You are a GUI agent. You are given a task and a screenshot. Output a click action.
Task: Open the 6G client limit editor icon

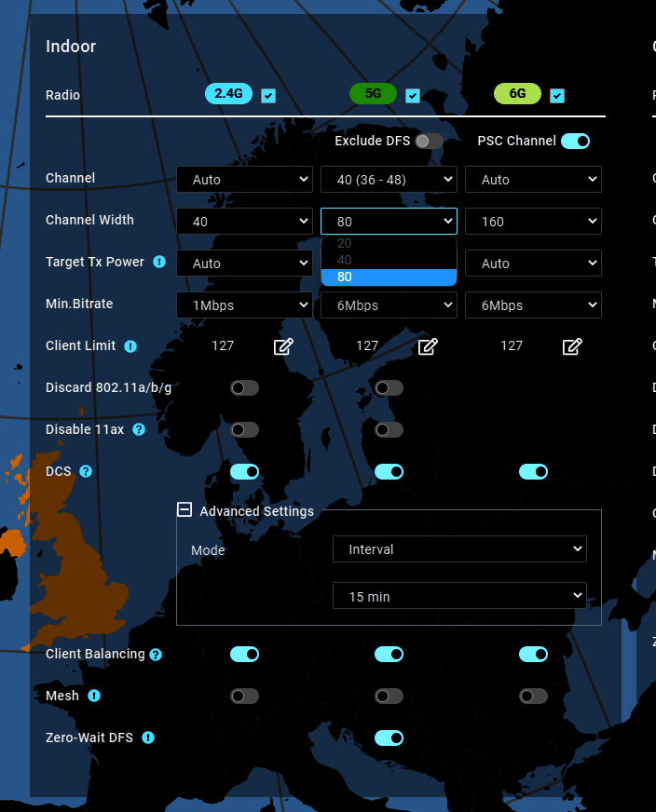[572, 346]
